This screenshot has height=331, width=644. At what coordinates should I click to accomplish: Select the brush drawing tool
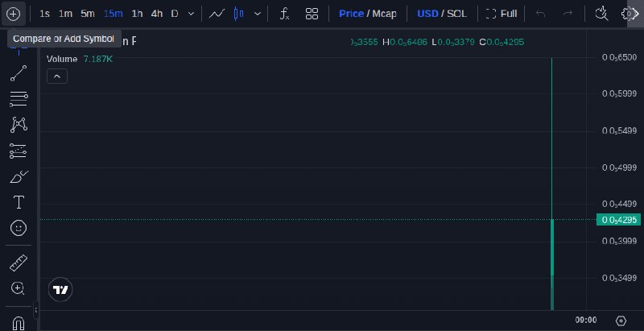[x=19, y=177]
